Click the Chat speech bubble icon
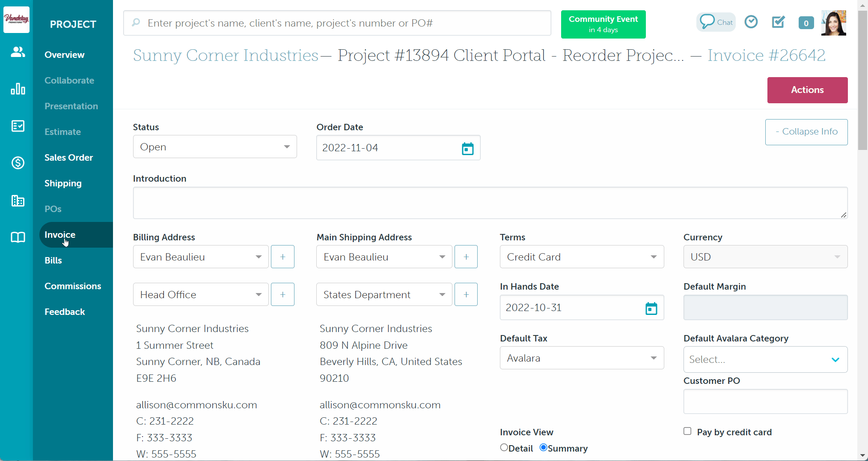Screen dimensions: 868x461 716,22
